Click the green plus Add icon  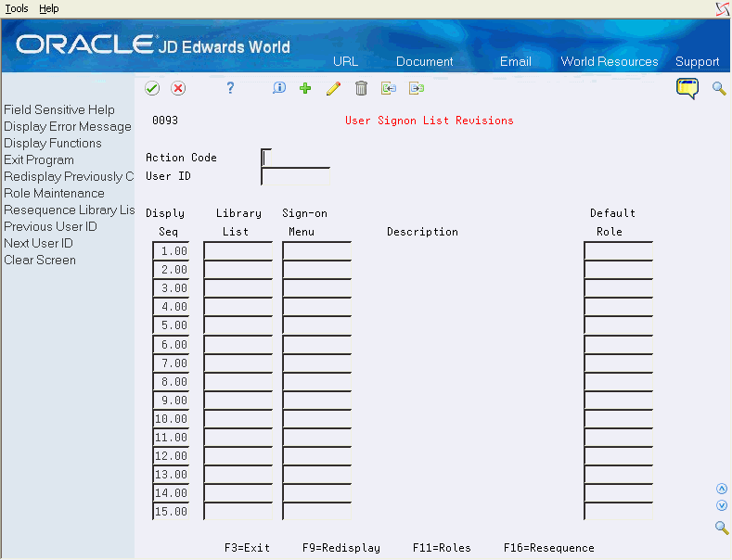305,88
